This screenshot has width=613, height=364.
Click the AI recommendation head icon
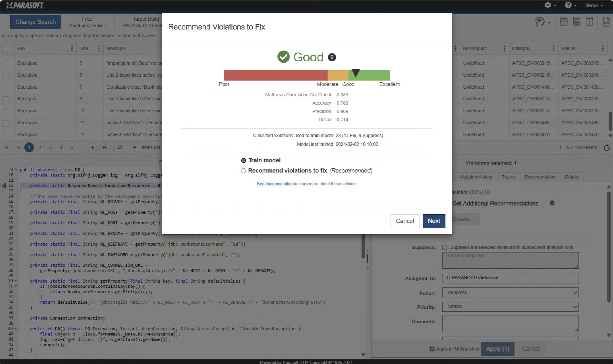click(540, 22)
